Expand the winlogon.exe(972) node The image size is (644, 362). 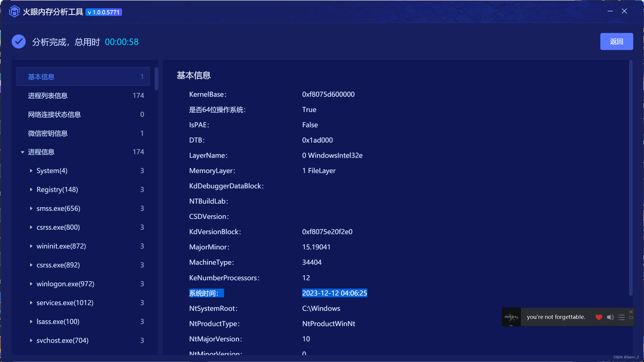31,284
